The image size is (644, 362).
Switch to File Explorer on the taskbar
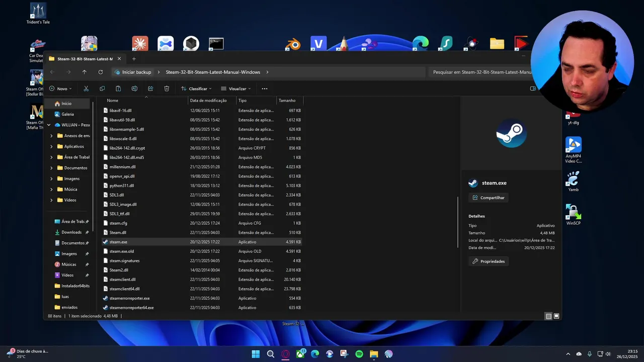[374, 354]
